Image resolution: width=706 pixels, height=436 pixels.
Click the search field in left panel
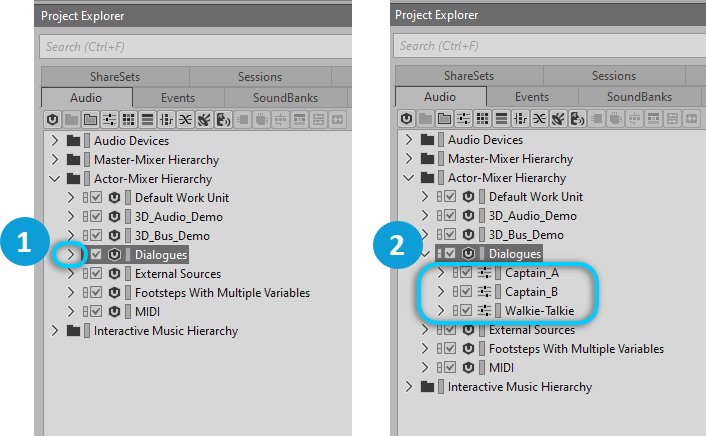coord(190,46)
